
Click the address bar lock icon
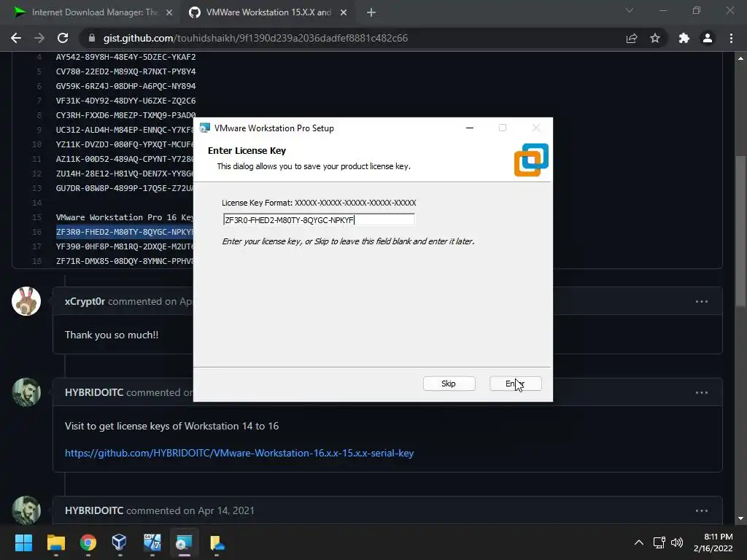coord(92,38)
